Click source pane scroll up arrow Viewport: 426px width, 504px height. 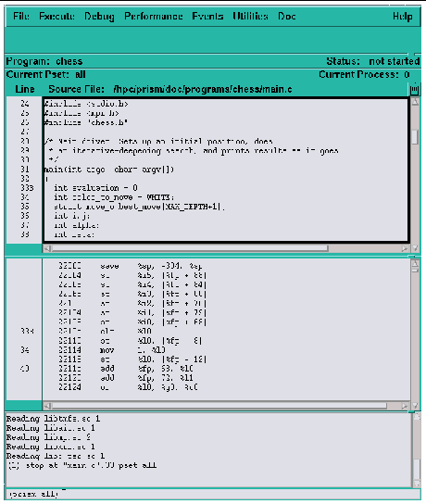tap(415, 103)
